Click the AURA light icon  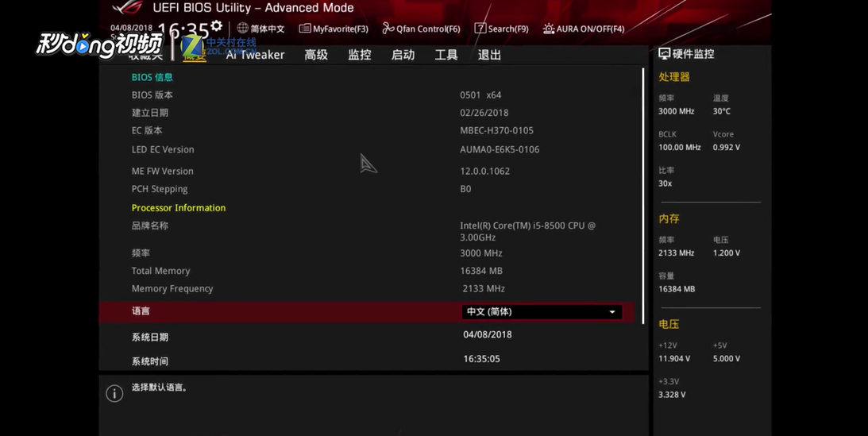548,29
